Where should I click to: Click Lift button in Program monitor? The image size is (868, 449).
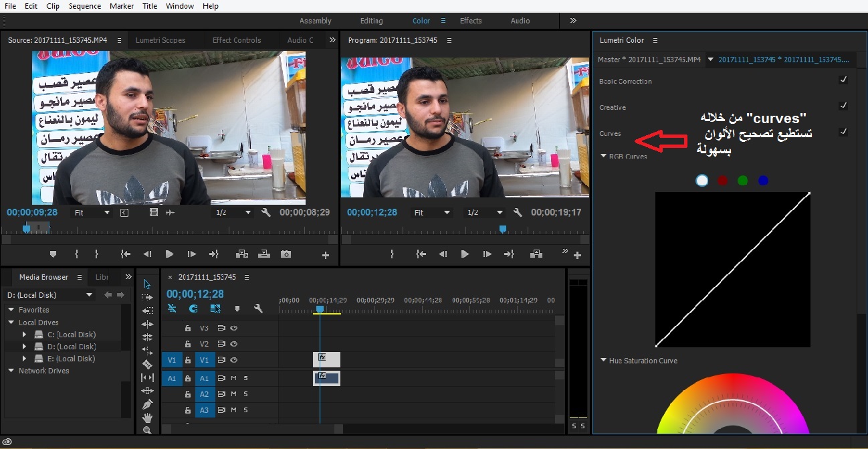pos(536,254)
